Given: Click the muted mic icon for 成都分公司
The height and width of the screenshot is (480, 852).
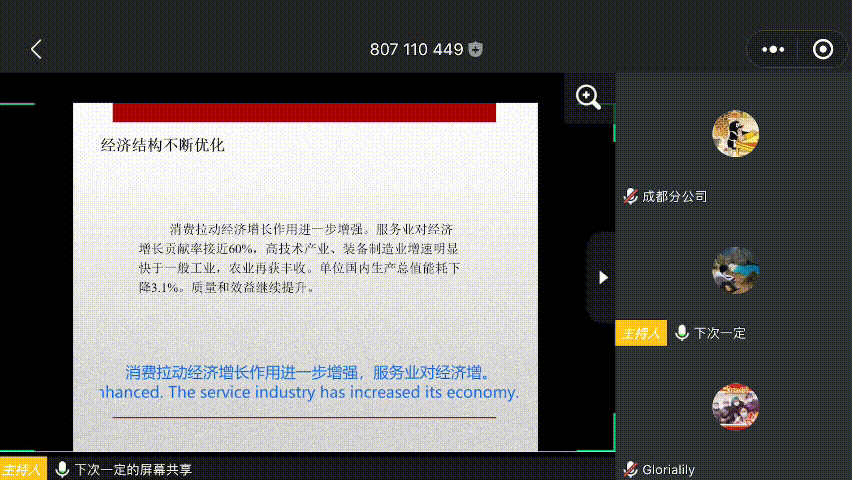Looking at the screenshot, I should [630, 197].
